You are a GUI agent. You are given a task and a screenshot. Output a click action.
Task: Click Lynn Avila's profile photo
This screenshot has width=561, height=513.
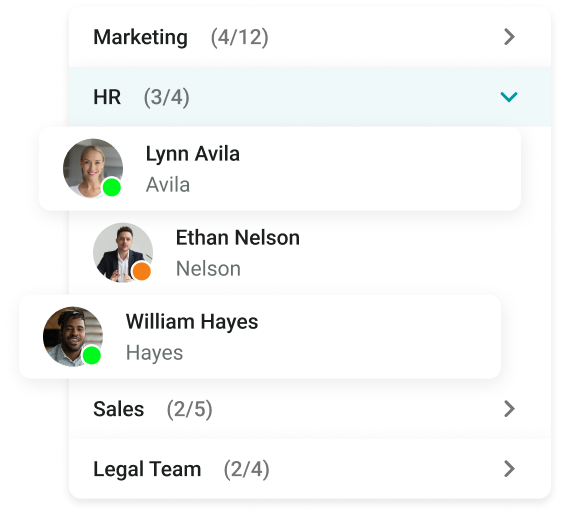click(93, 168)
